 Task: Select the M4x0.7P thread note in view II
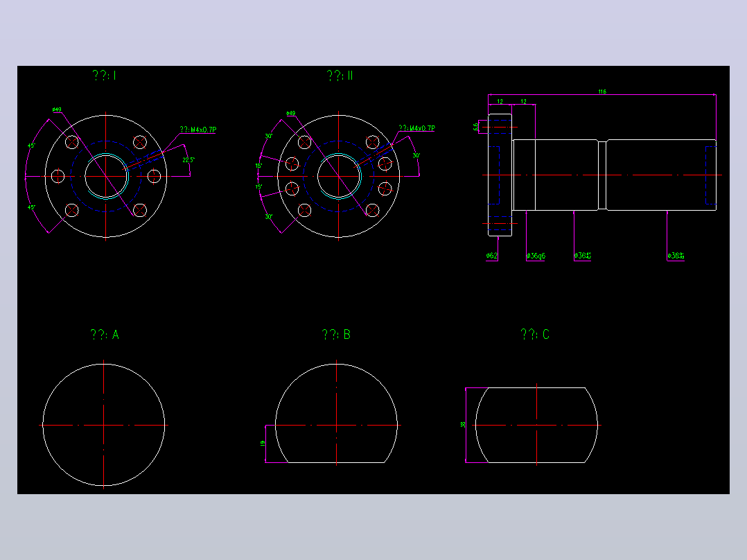(x=416, y=128)
